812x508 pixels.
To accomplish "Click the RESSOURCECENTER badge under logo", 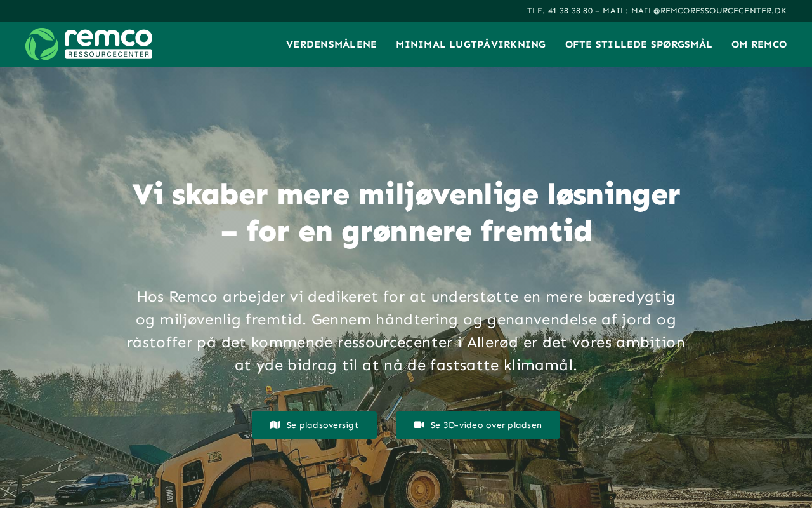I will (x=108, y=54).
